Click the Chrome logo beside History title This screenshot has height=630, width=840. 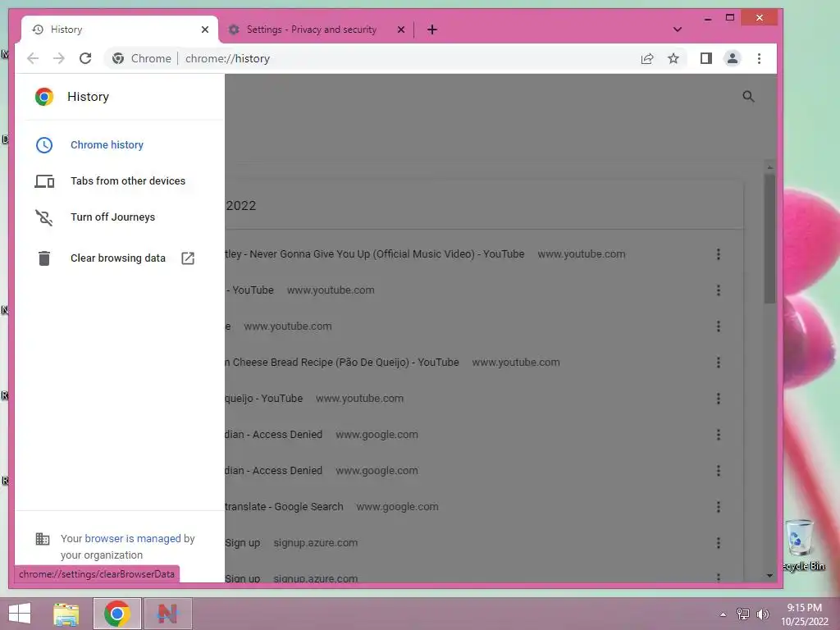tap(44, 97)
